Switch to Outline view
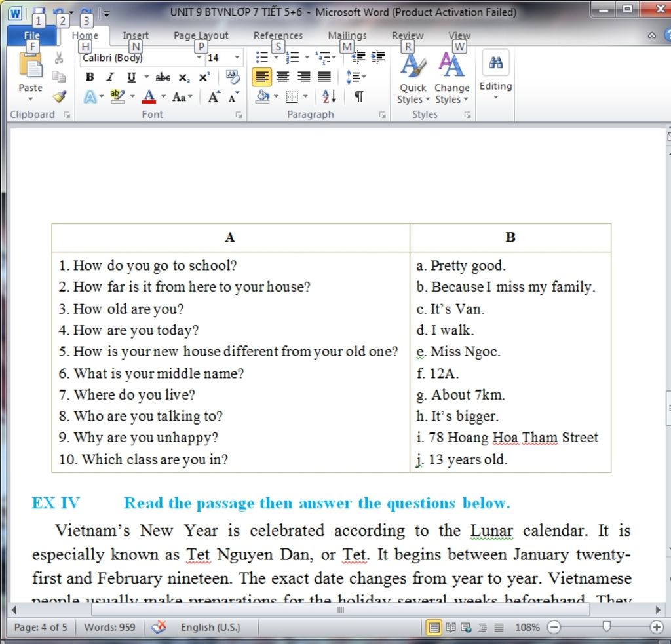 point(483,628)
